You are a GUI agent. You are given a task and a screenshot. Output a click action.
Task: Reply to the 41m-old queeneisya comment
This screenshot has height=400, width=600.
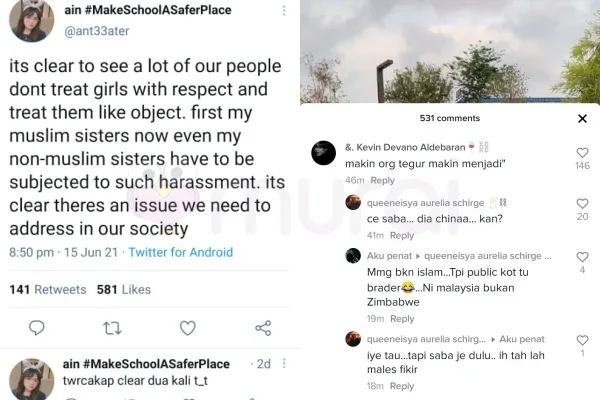[401, 235]
